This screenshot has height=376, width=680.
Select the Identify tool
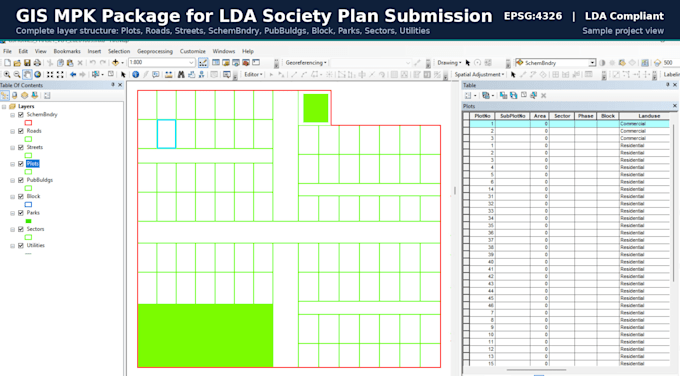coord(136,74)
